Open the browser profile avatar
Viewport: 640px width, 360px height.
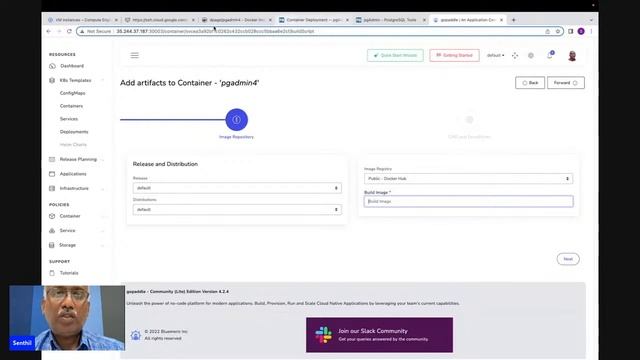[581, 31]
